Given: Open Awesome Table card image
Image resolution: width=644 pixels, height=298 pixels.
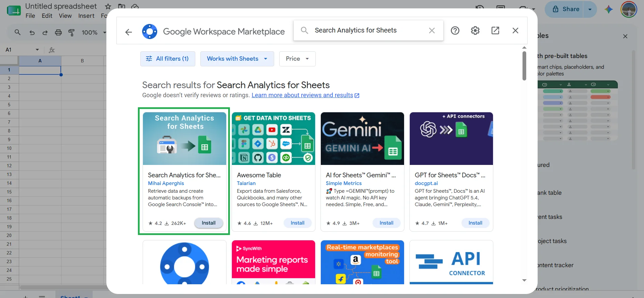Looking at the screenshot, I should [274, 138].
